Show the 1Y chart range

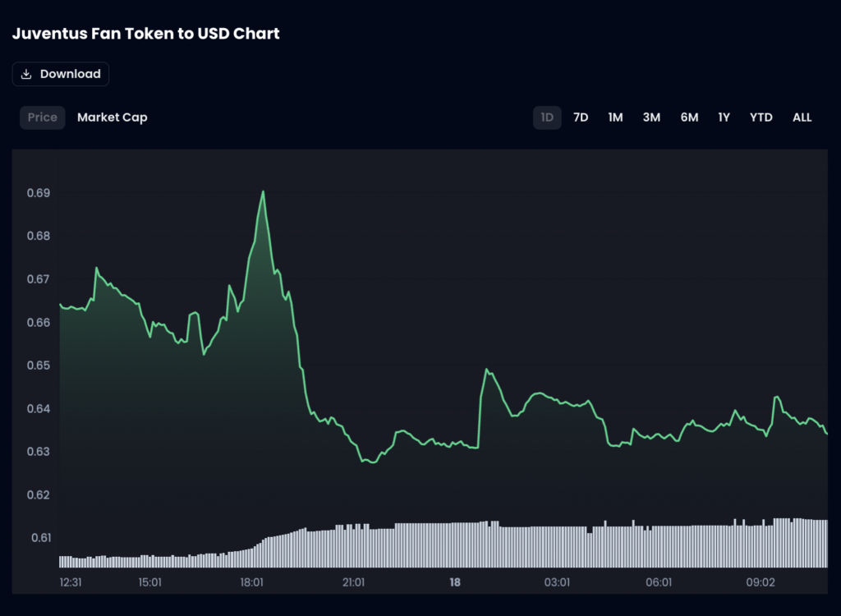coord(724,117)
